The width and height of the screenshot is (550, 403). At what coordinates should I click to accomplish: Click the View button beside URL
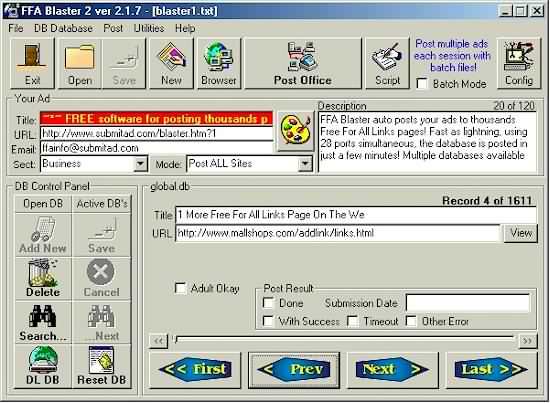click(x=521, y=233)
